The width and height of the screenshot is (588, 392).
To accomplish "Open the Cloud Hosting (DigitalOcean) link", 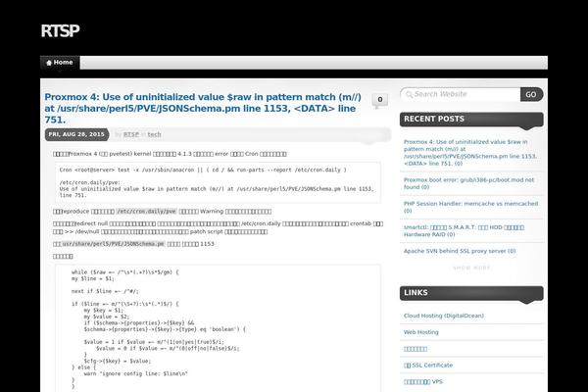I will (x=444, y=316).
